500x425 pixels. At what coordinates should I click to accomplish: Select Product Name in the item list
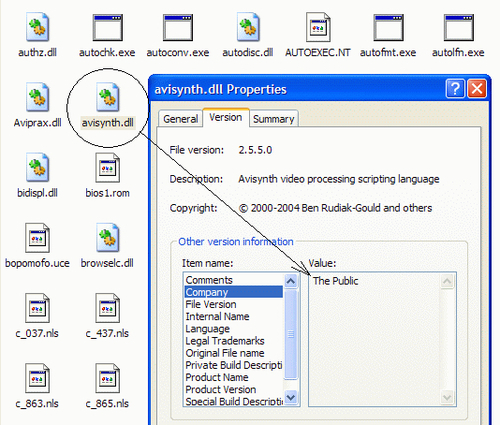click(x=233, y=377)
